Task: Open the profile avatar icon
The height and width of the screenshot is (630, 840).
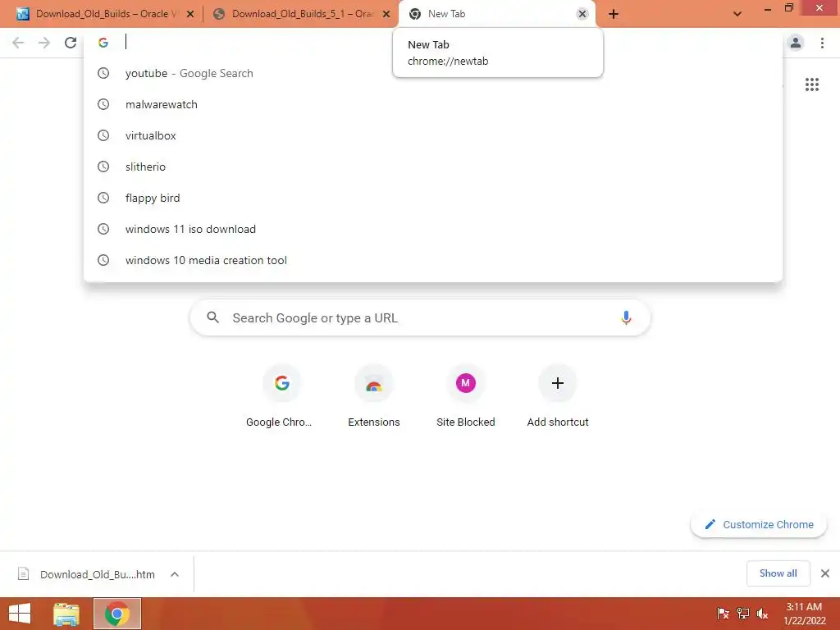Action: click(x=796, y=43)
